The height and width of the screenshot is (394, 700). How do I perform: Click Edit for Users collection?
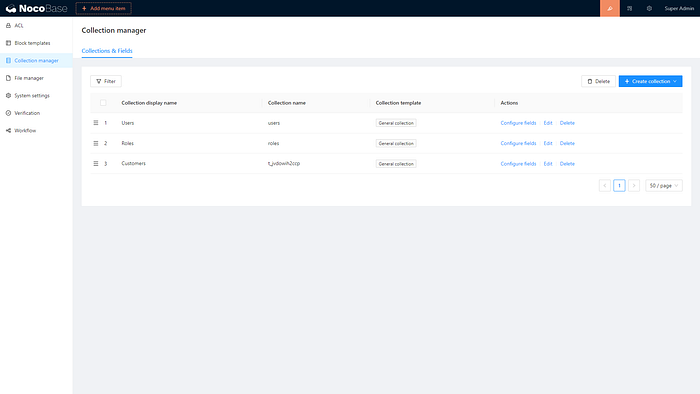548,123
